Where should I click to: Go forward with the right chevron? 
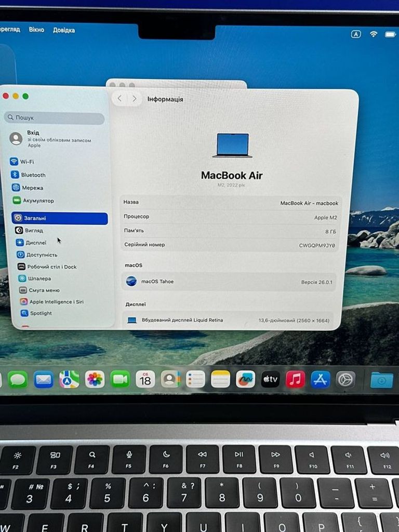135,98
